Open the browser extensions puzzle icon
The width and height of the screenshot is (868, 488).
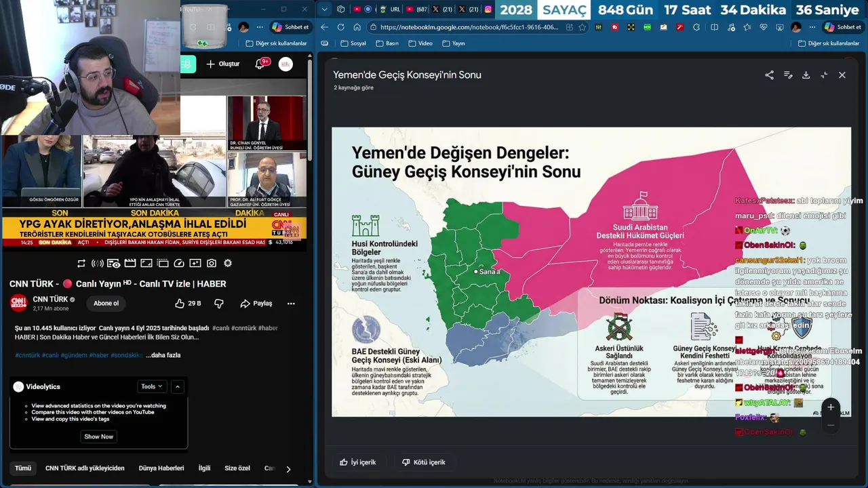[696, 27]
